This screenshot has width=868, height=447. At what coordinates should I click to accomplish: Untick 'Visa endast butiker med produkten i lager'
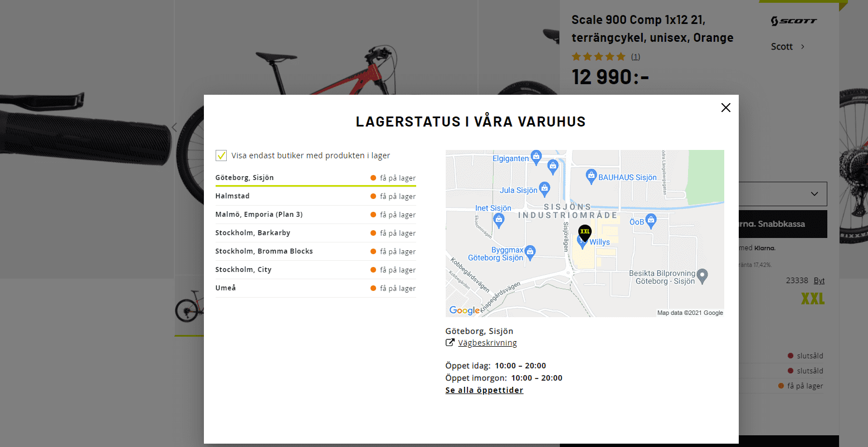click(x=221, y=156)
